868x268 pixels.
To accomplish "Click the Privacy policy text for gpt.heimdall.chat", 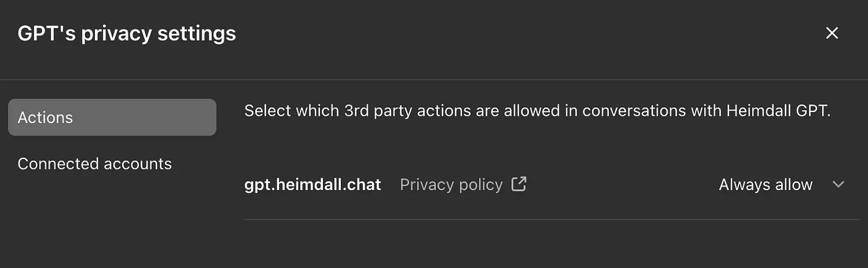I will coord(451,184).
